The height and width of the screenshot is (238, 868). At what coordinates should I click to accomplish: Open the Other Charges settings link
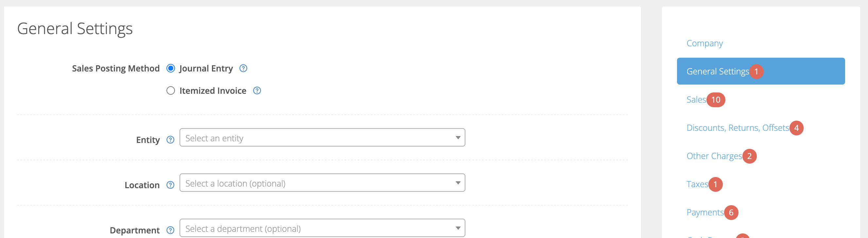pos(714,156)
